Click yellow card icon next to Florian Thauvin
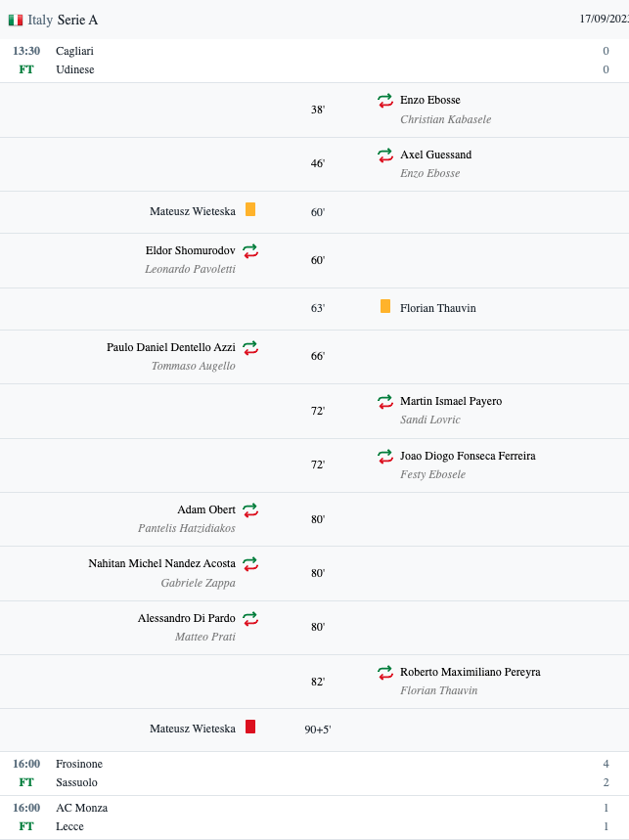The height and width of the screenshot is (840, 629). [385, 306]
